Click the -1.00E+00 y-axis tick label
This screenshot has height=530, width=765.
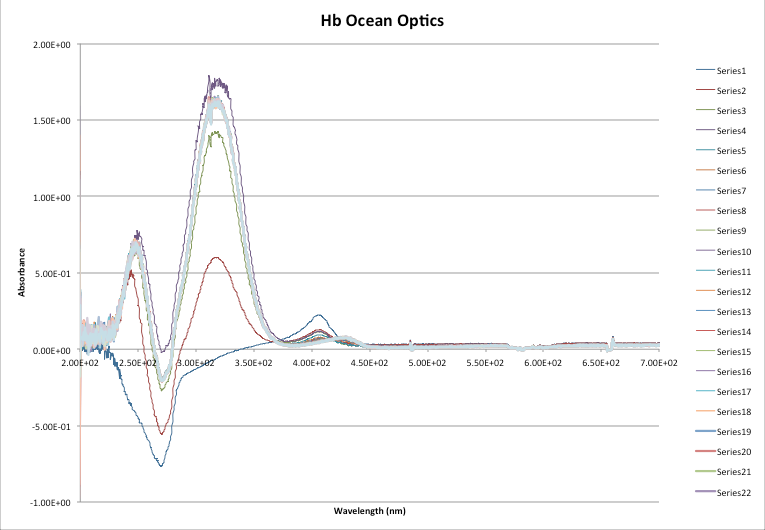pos(51,503)
